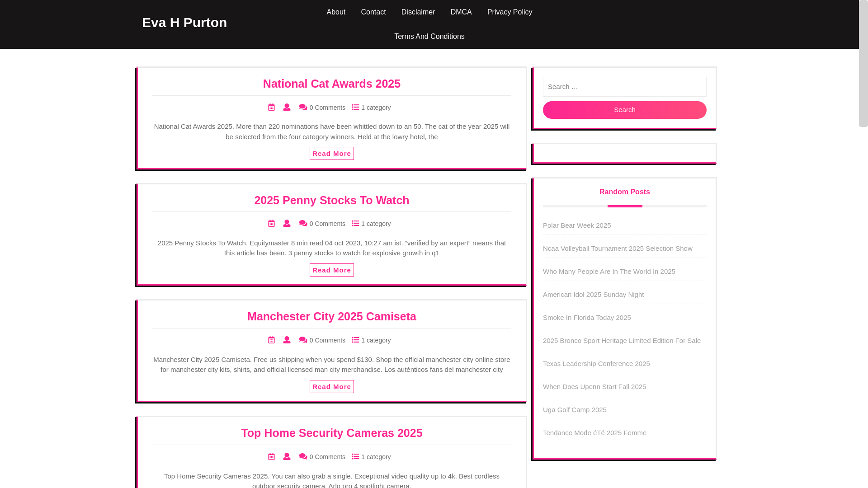
Task: Click author icon under 2025 Penny Stocks post
Action: 287,223
